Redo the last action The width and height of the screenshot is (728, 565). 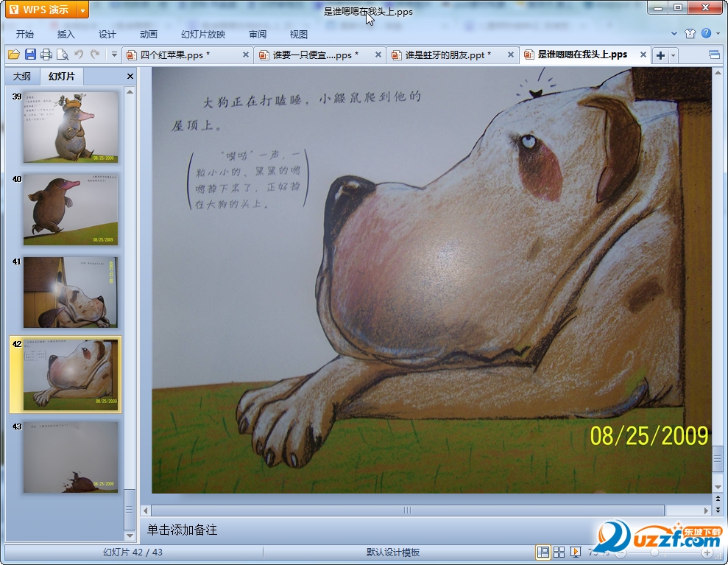point(95,55)
